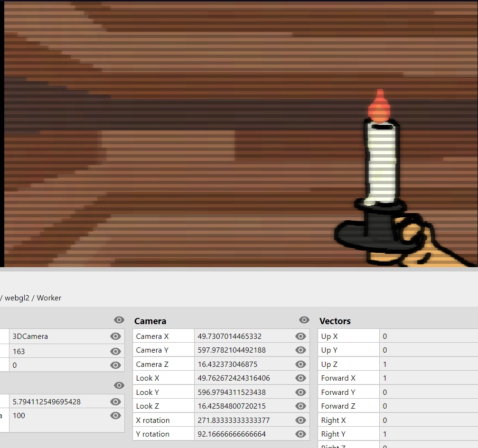
Task: Toggle the eye next to the 3DCamera value
Action: [115, 336]
